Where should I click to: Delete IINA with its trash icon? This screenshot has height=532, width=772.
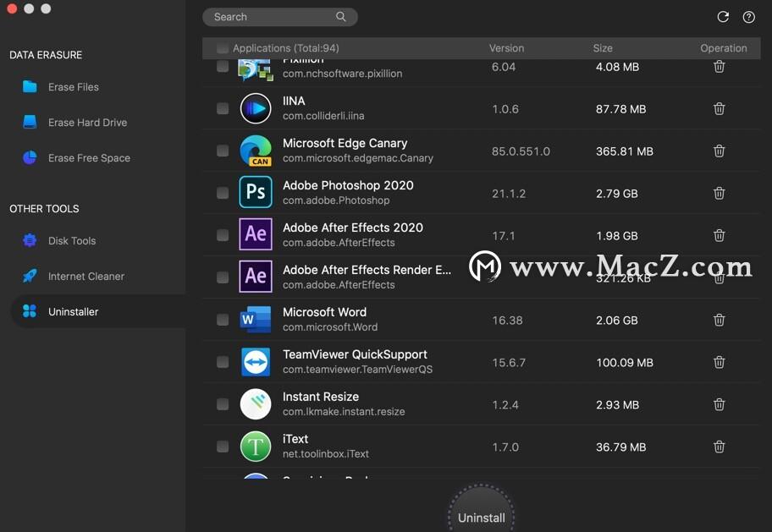(x=719, y=109)
